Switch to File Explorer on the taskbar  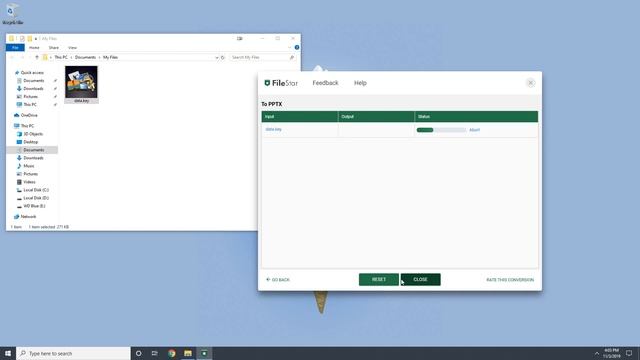coord(188,353)
